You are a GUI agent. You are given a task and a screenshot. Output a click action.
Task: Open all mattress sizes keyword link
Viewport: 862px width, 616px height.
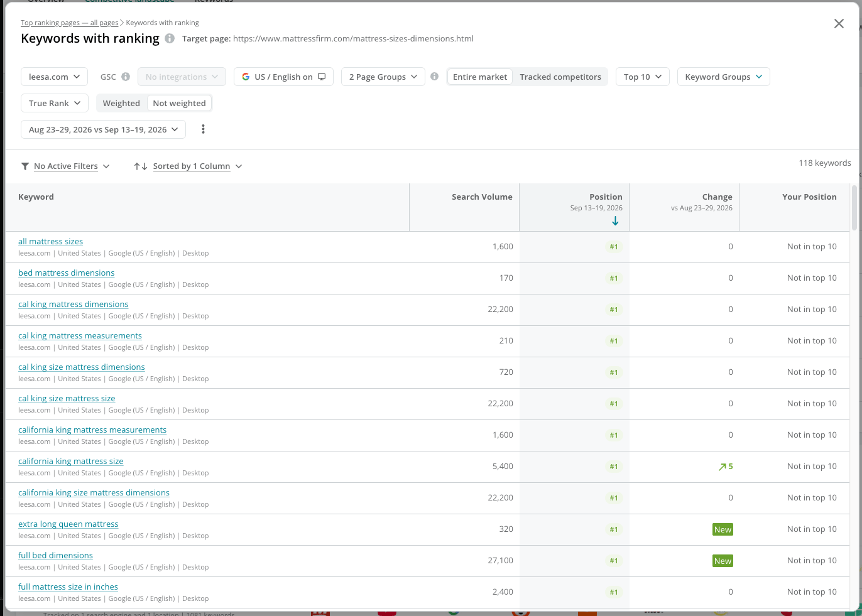coord(50,242)
